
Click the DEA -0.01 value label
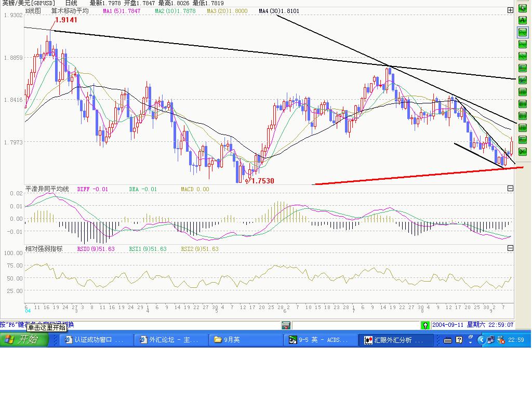click(x=143, y=189)
